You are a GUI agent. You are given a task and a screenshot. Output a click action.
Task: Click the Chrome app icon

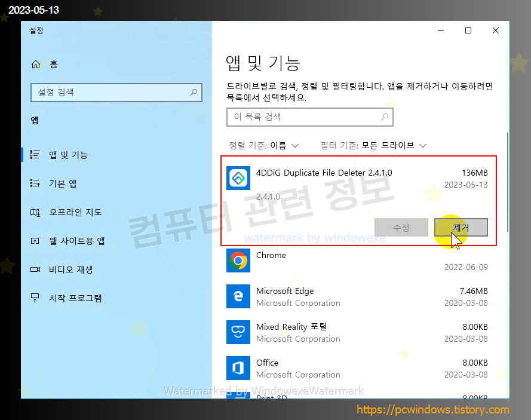click(238, 260)
